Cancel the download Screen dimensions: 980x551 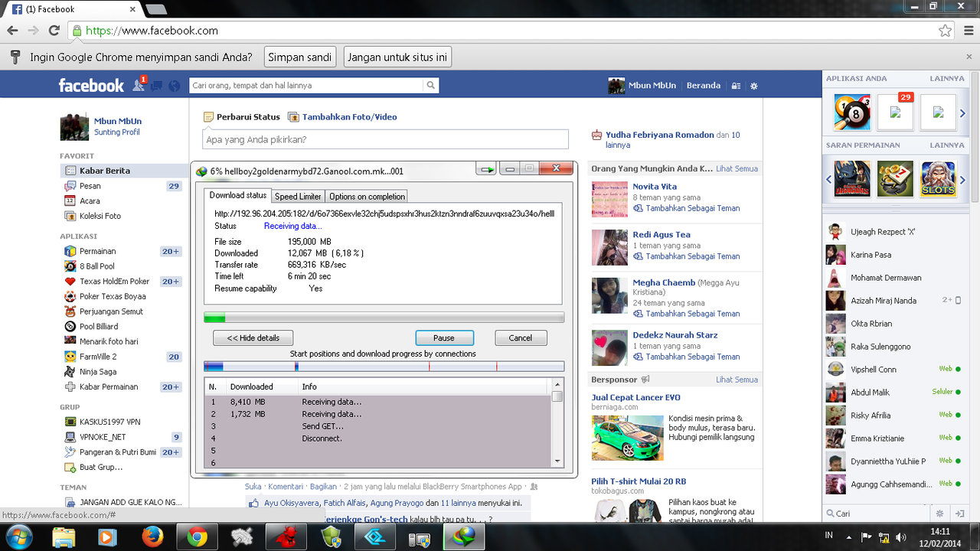pos(520,337)
